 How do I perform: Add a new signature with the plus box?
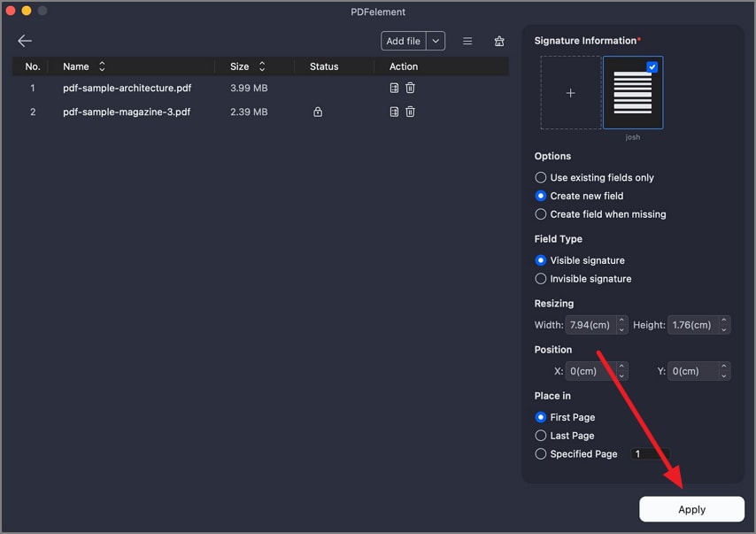click(x=570, y=93)
